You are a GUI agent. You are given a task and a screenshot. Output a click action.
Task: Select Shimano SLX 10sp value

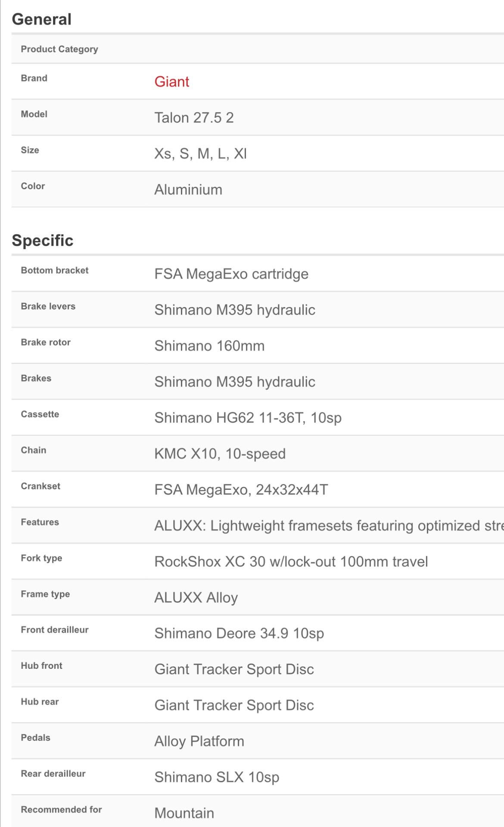217,777
